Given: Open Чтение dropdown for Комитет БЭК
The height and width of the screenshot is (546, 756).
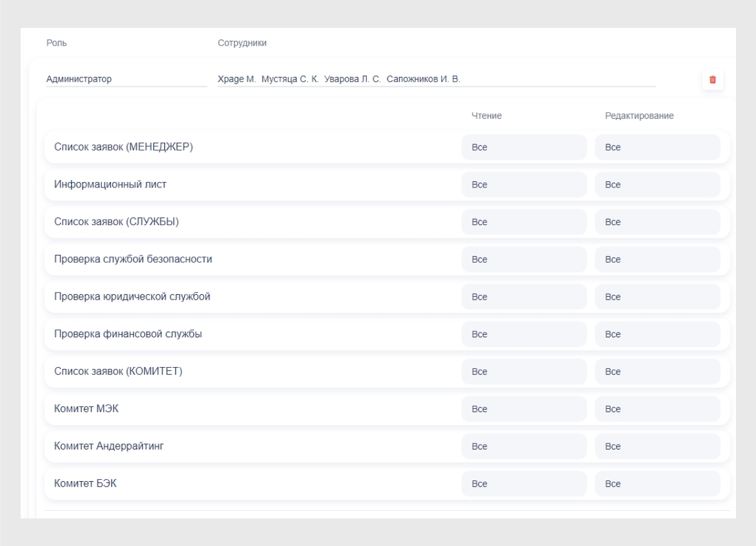Looking at the screenshot, I should tap(524, 484).
